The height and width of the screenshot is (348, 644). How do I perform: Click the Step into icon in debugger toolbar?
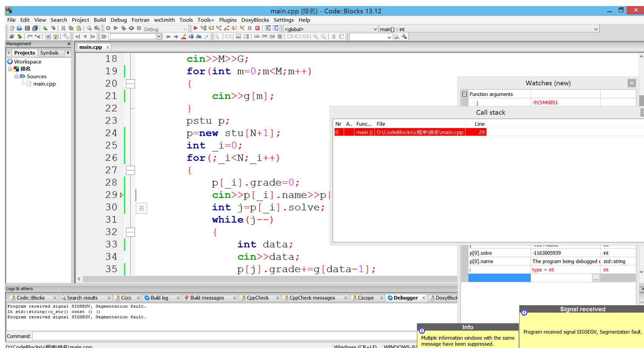tap(219, 28)
